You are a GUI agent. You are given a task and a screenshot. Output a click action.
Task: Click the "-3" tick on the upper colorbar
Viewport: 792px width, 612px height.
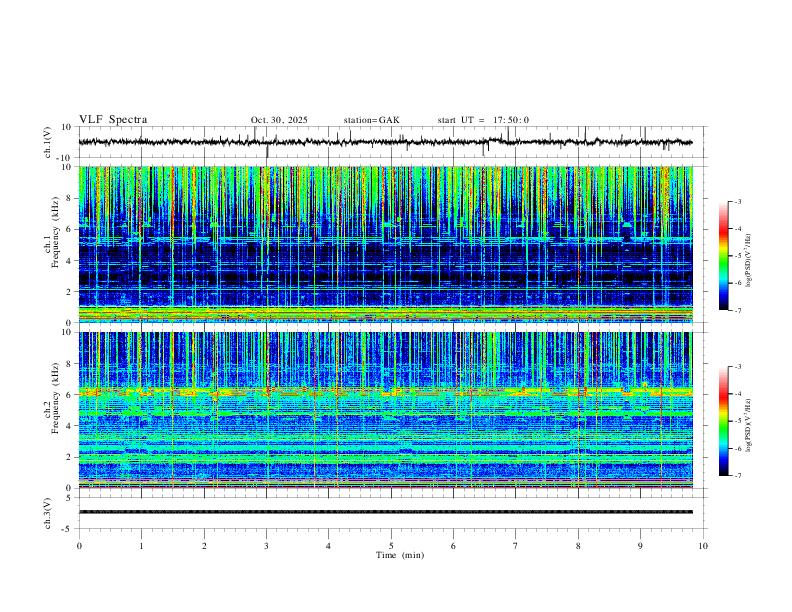738,202
